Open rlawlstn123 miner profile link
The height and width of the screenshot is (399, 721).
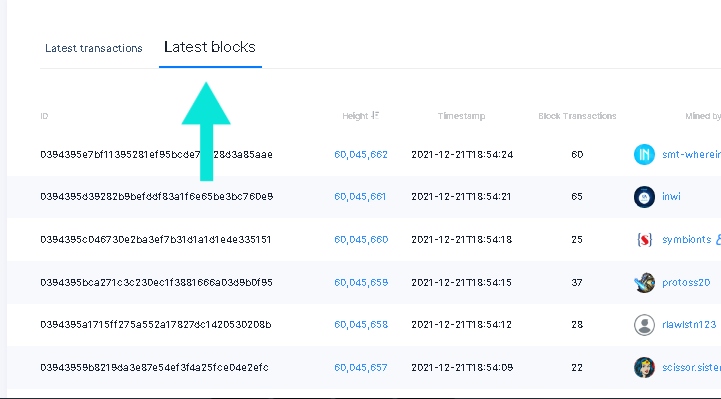coord(689,324)
